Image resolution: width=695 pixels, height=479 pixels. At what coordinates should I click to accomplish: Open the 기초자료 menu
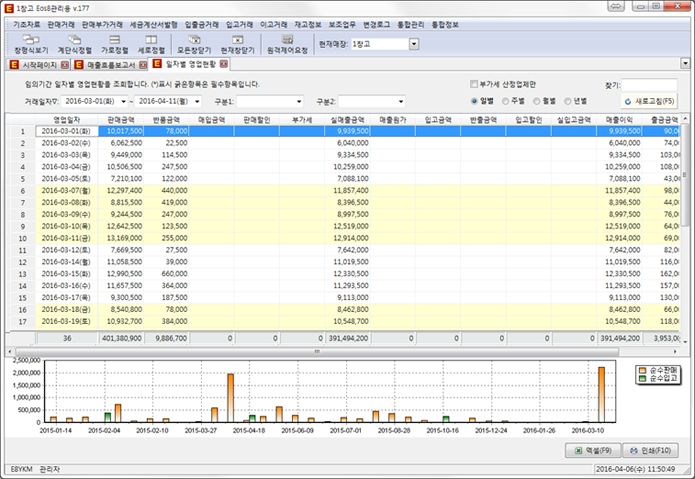[27, 25]
